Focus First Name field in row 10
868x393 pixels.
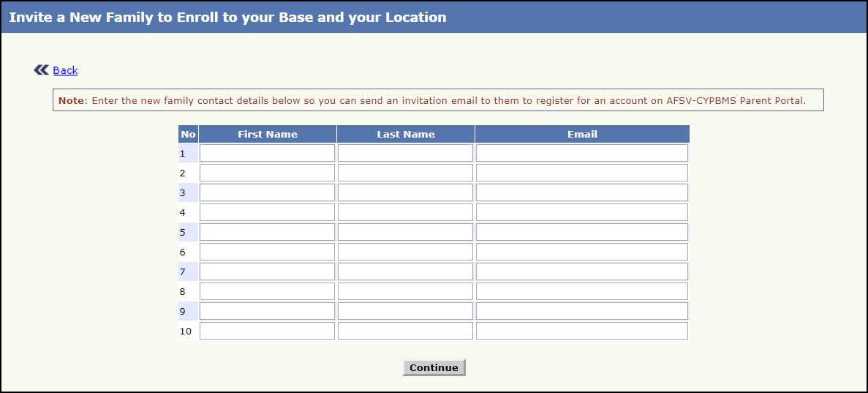click(267, 331)
